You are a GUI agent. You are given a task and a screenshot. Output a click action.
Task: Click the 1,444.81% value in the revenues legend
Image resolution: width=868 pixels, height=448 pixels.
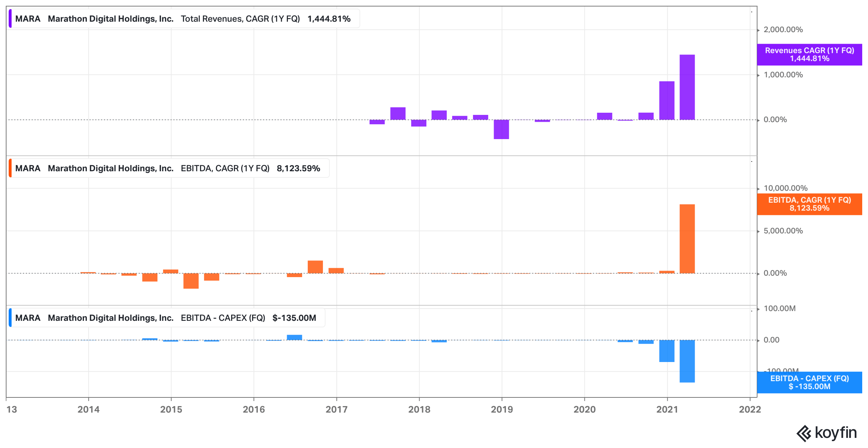(329, 19)
